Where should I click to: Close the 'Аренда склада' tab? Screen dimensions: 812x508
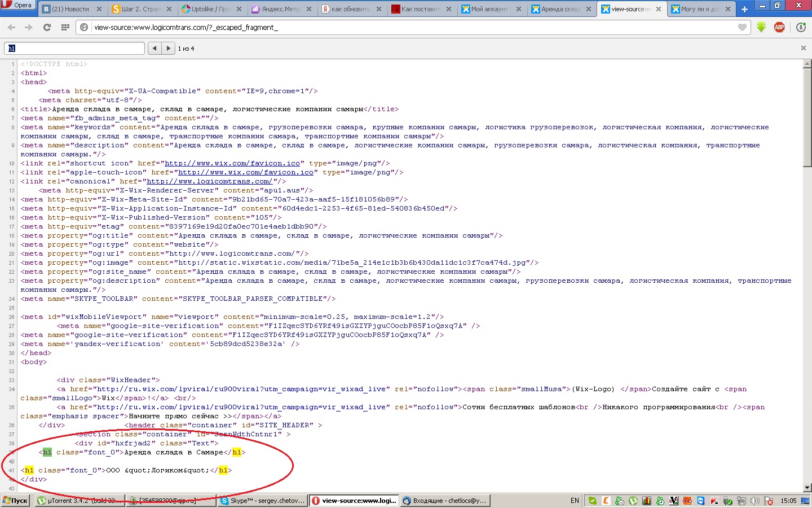click(589, 9)
